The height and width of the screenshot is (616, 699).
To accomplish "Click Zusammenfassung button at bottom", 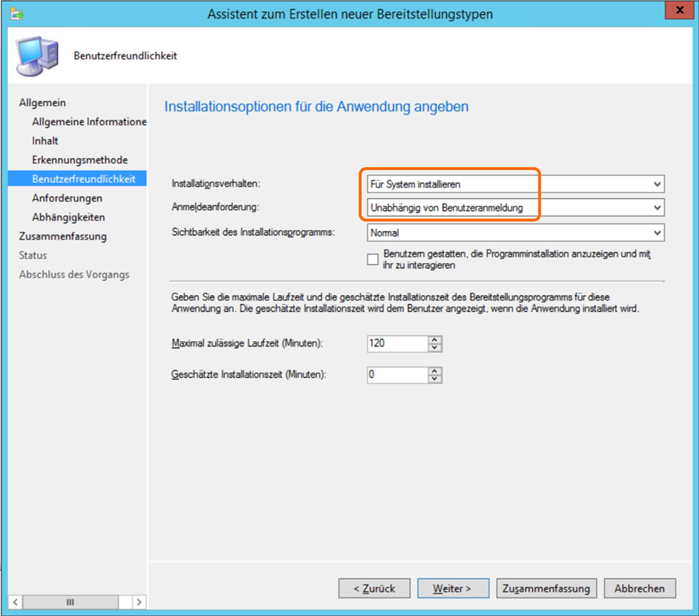I will point(547,588).
